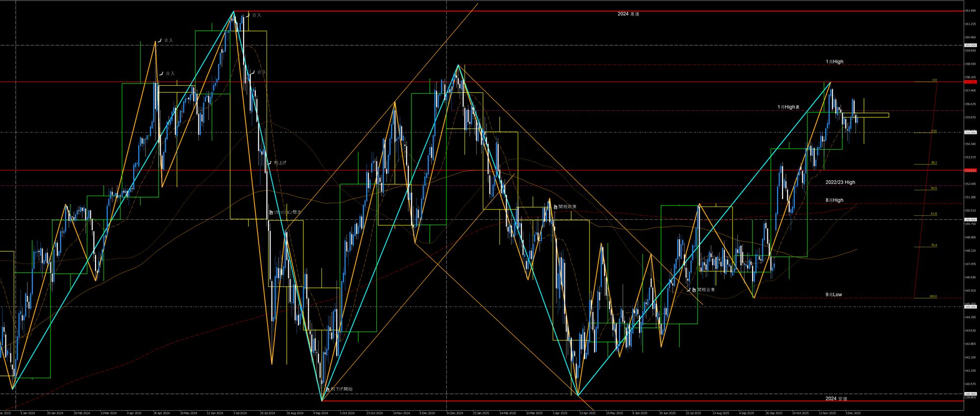The width and height of the screenshot is (980, 416).
Task: Click the 9月Low level label
Action: (833, 294)
